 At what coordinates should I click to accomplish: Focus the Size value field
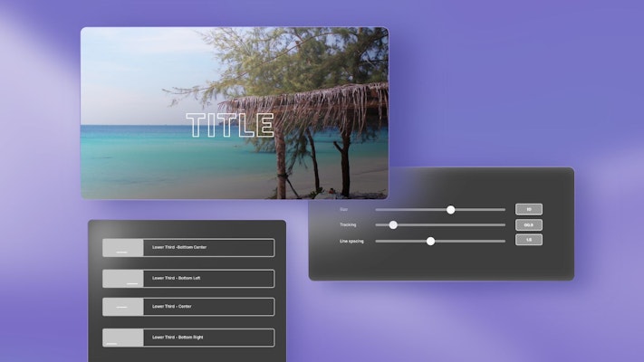click(528, 209)
